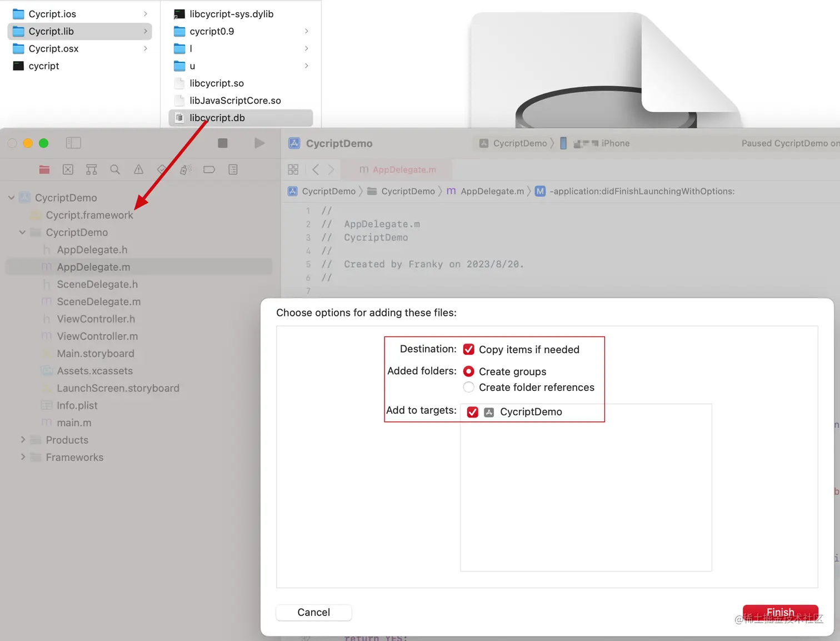Collapse the CycriptDemo group folder
This screenshot has height=641, width=840.
coord(22,232)
